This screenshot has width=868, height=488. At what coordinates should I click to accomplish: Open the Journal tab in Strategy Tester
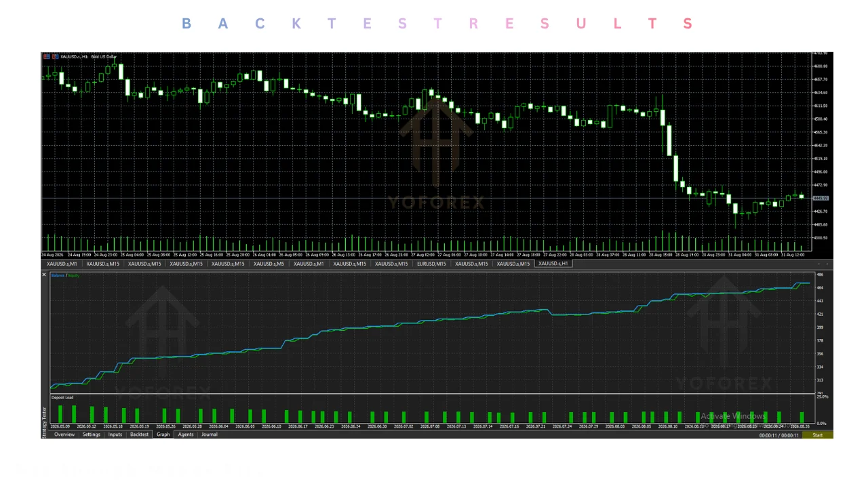tap(210, 434)
